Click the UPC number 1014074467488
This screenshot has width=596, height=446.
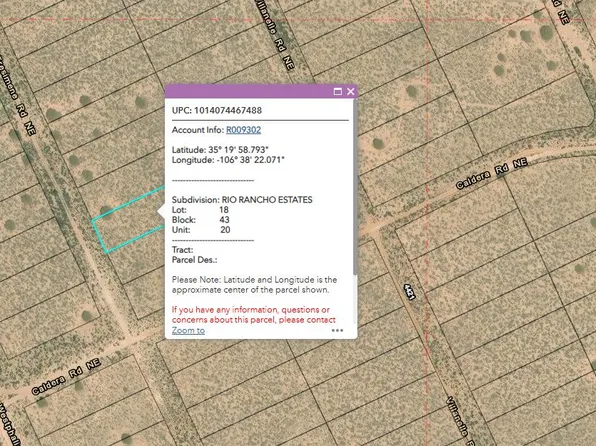[228, 111]
